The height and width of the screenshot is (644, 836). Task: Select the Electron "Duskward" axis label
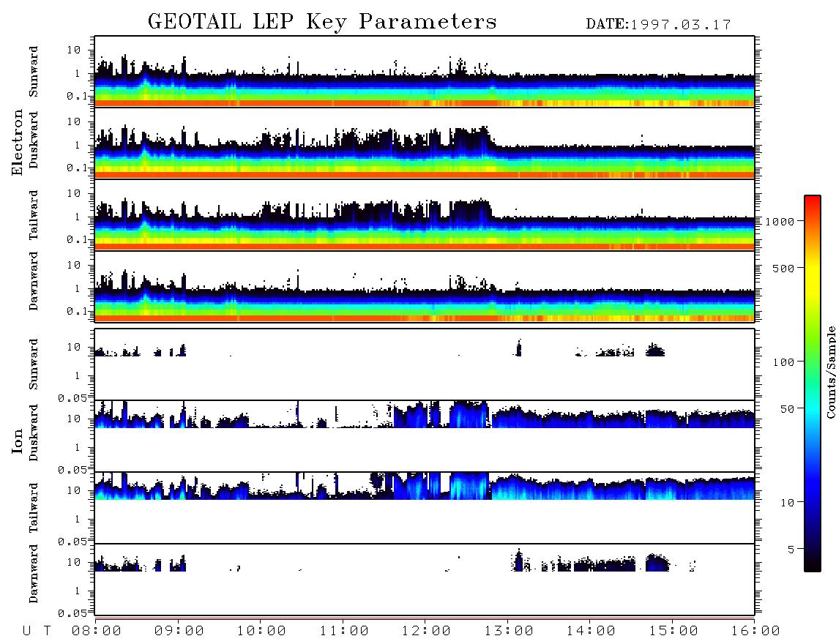tap(34, 140)
